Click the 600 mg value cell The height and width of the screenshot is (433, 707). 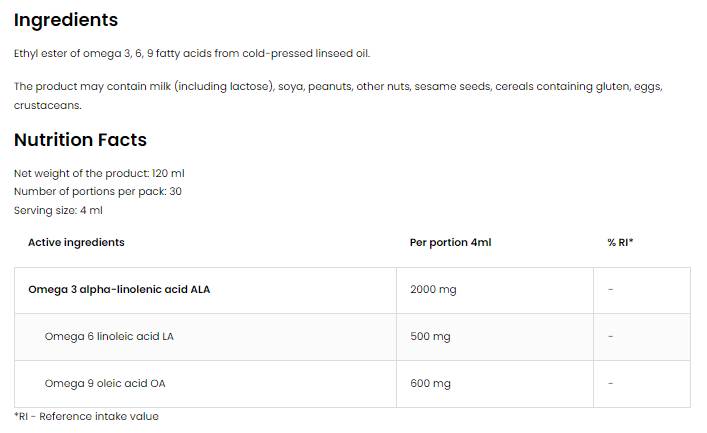[430, 383]
